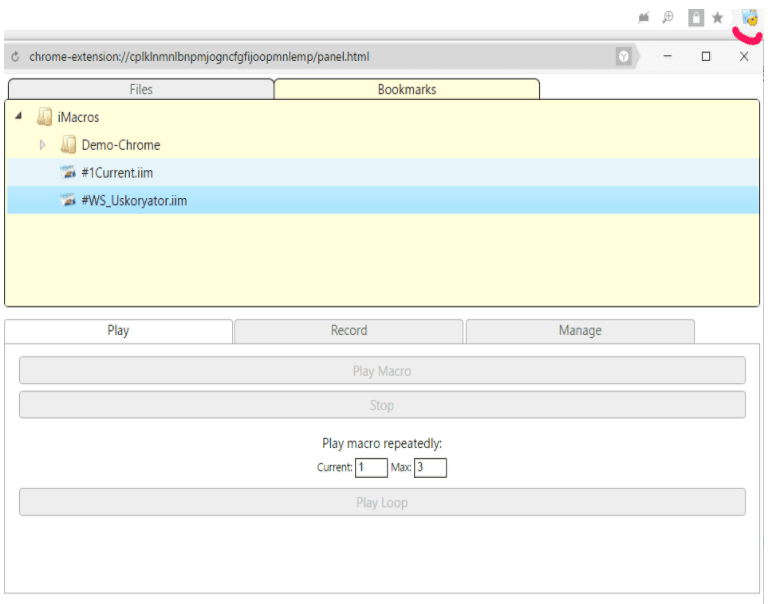
Task: Select the #1Current.iim macro
Action: pyautogui.click(x=383, y=172)
